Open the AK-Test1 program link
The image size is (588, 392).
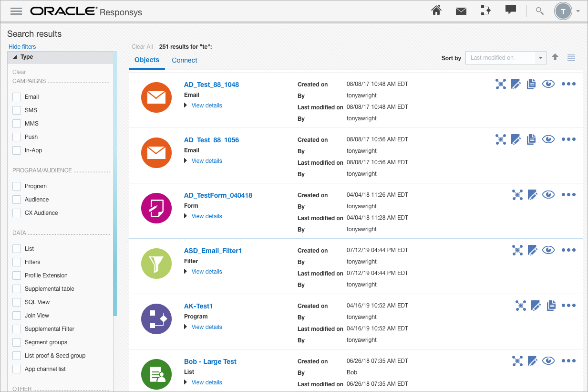[x=198, y=306]
